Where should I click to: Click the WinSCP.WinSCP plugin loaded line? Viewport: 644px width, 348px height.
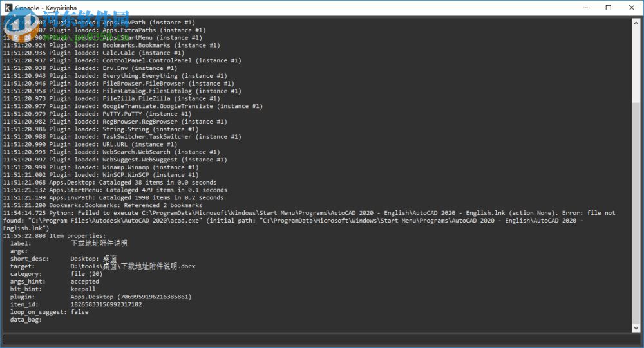(100, 175)
